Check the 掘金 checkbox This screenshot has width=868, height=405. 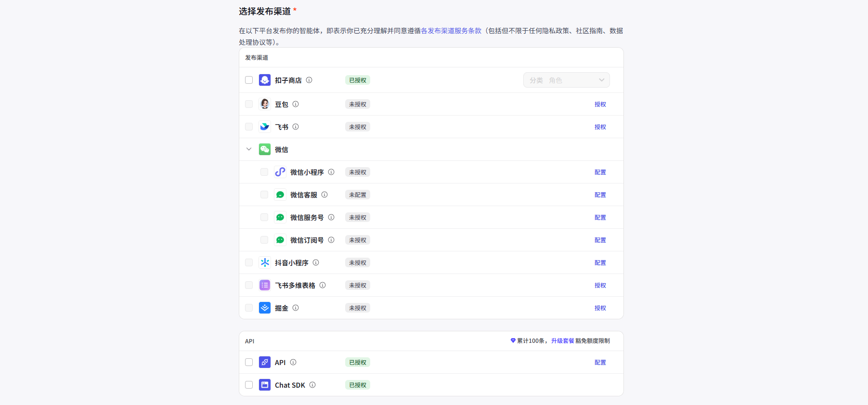[249, 308]
